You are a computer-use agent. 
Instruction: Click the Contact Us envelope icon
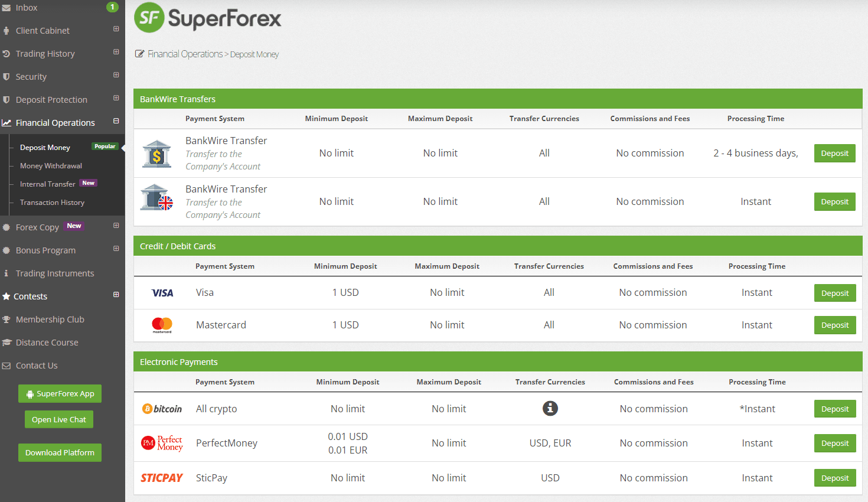(6, 366)
